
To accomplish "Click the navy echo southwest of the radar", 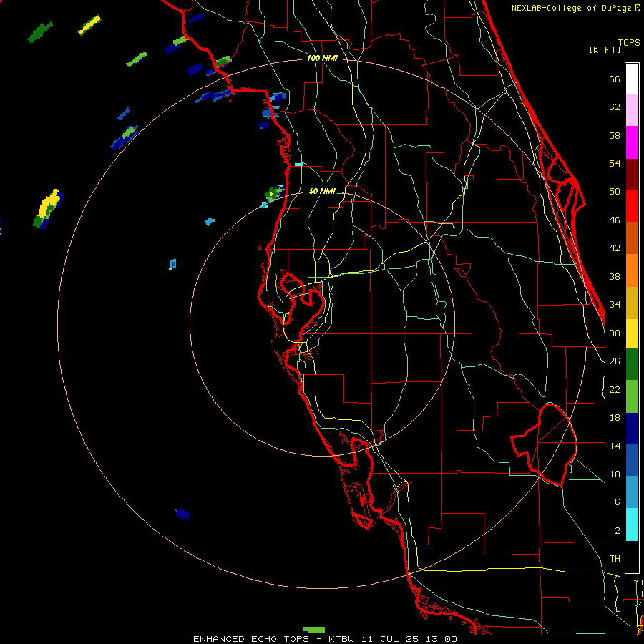I will point(182,514).
